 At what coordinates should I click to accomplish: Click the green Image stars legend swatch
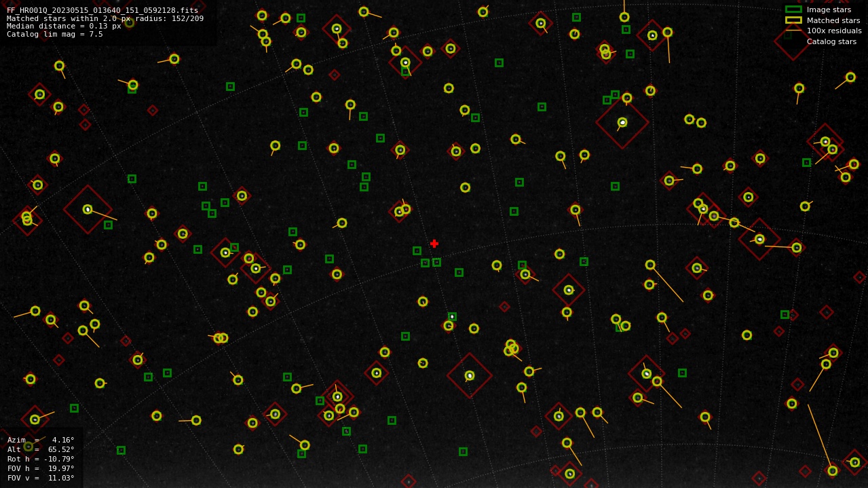pyautogui.click(x=793, y=10)
